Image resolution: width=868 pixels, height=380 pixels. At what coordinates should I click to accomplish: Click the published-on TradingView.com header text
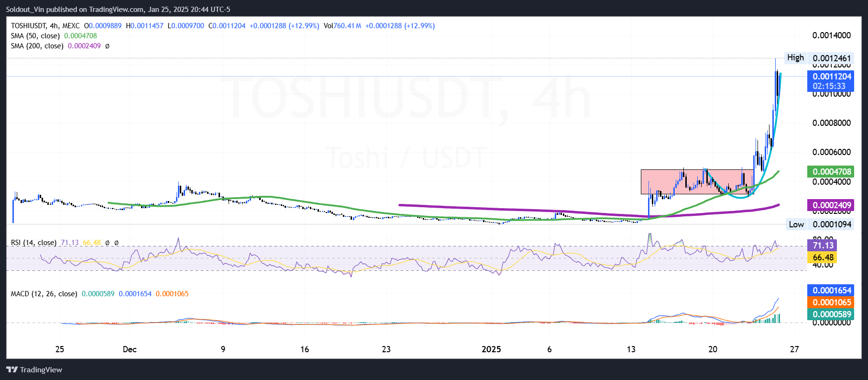[118, 9]
